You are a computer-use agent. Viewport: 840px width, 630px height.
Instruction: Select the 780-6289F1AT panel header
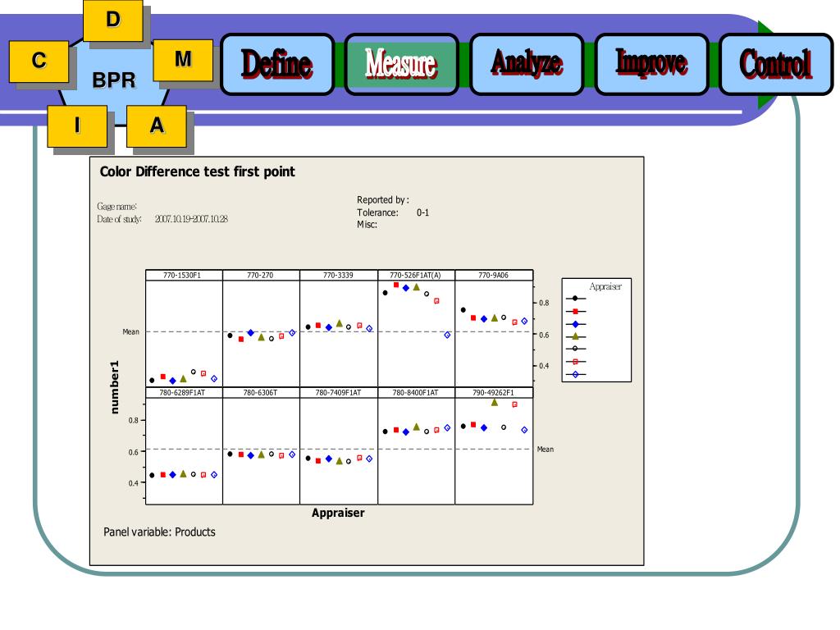184,393
